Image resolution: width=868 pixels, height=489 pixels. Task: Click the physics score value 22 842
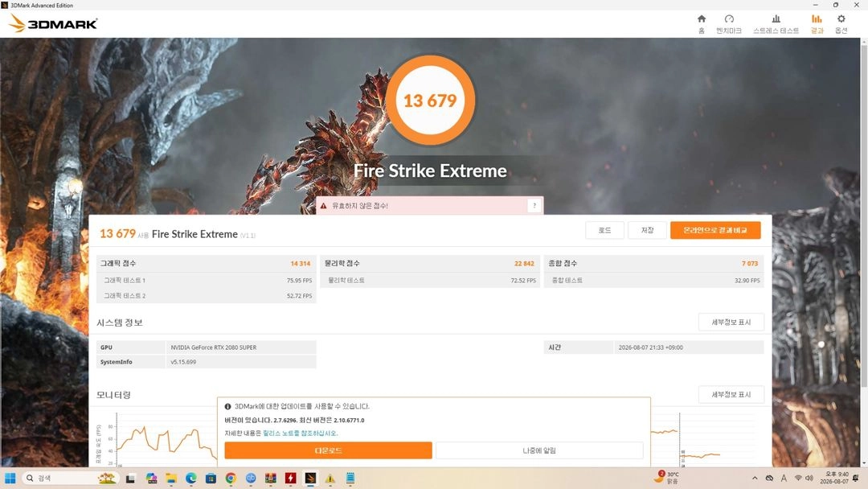[x=524, y=264]
